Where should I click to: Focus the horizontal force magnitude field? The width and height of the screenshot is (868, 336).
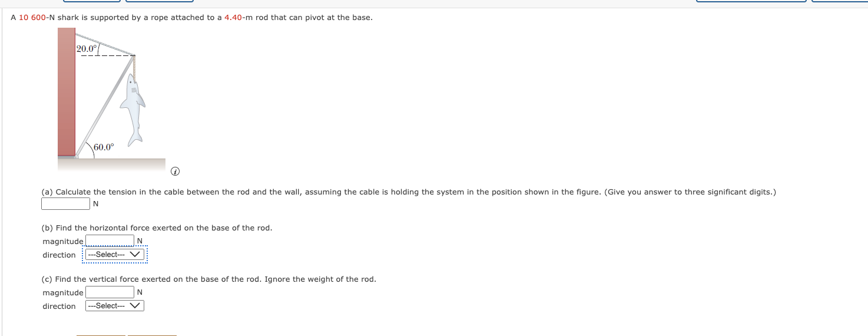(110, 241)
